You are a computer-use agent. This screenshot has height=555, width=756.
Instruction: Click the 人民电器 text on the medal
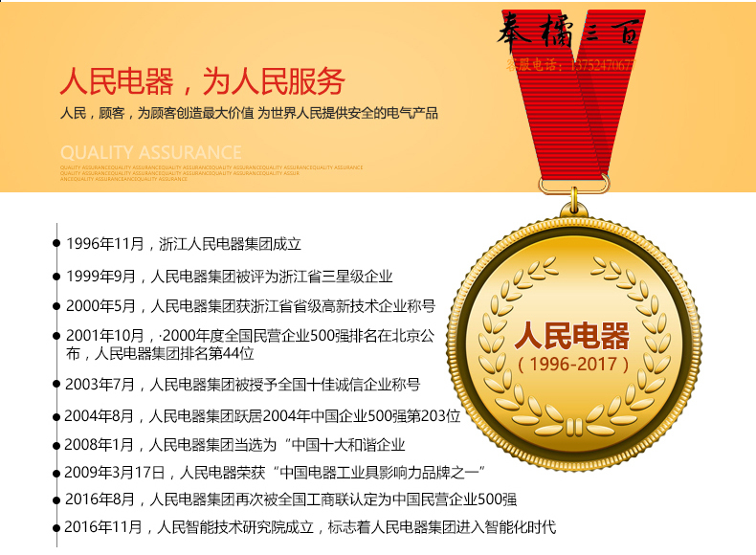[x=572, y=336]
